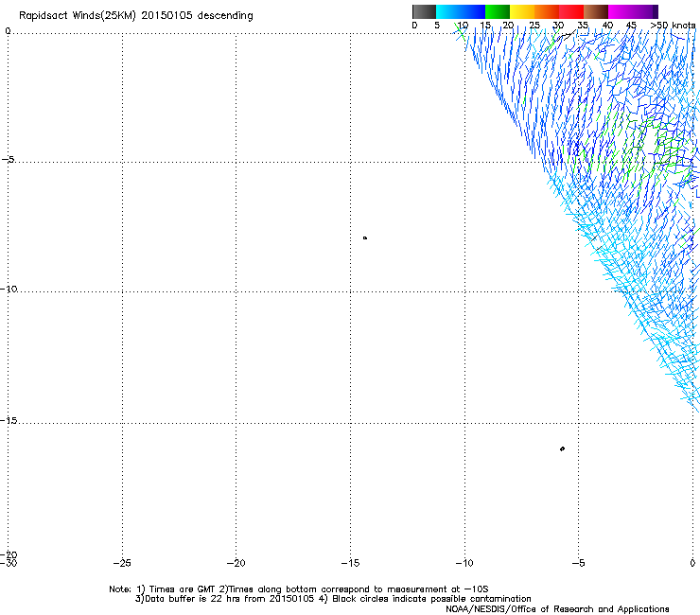Click the legend value '45'

click(x=631, y=25)
